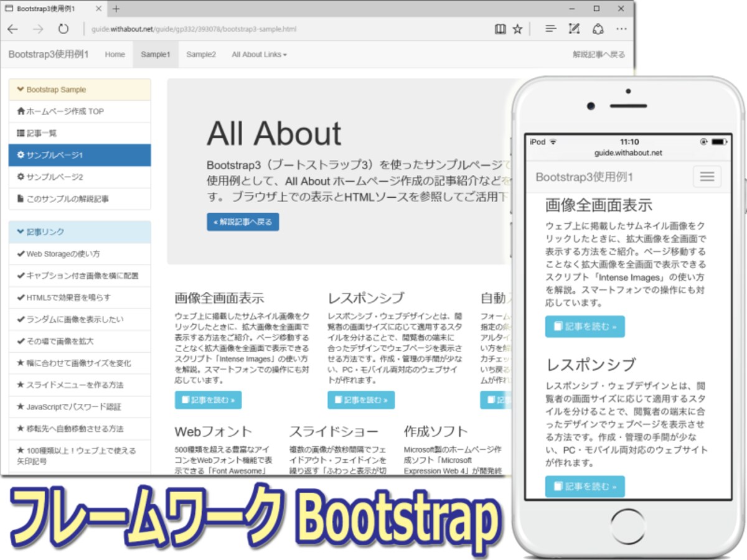Tap the 画像全画面表示 heading on phone

[x=599, y=205]
